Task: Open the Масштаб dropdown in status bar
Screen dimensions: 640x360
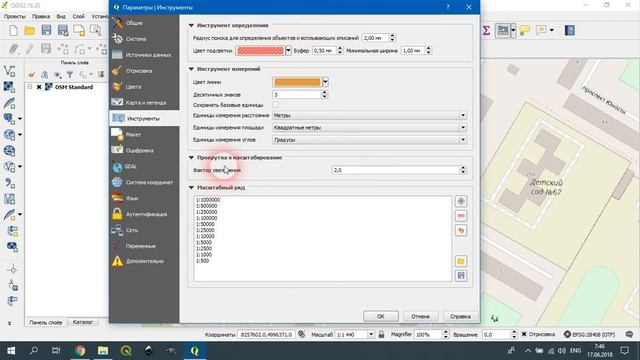Action: pyautogui.click(x=371, y=334)
